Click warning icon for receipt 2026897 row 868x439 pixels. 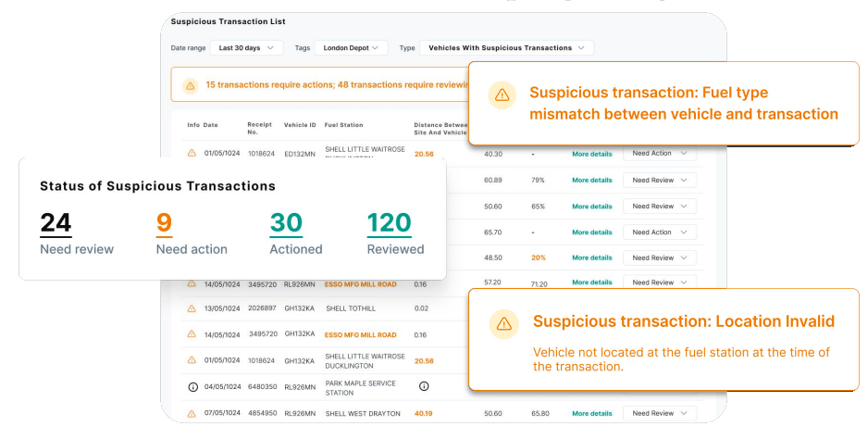(192, 308)
